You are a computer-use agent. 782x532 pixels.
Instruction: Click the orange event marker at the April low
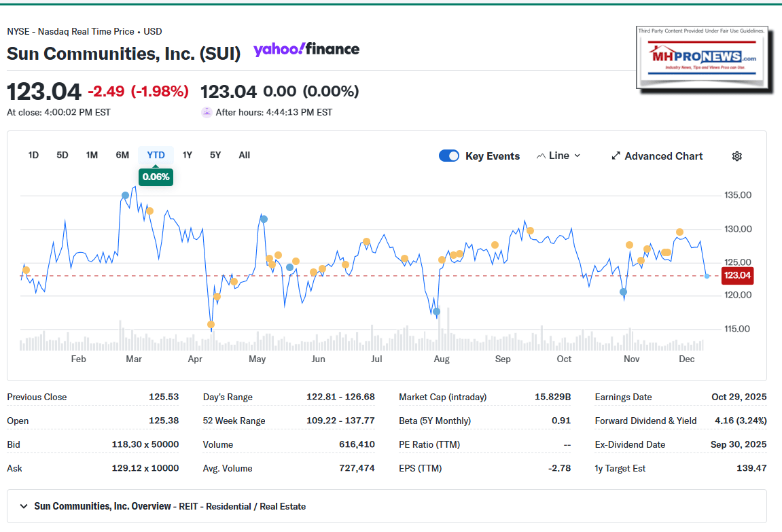point(211,325)
